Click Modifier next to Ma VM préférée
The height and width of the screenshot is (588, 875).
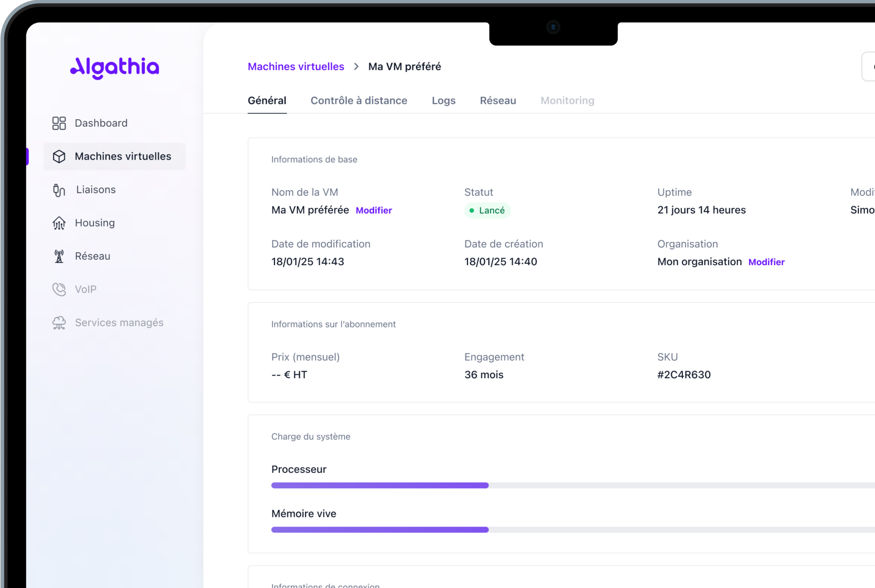click(374, 210)
